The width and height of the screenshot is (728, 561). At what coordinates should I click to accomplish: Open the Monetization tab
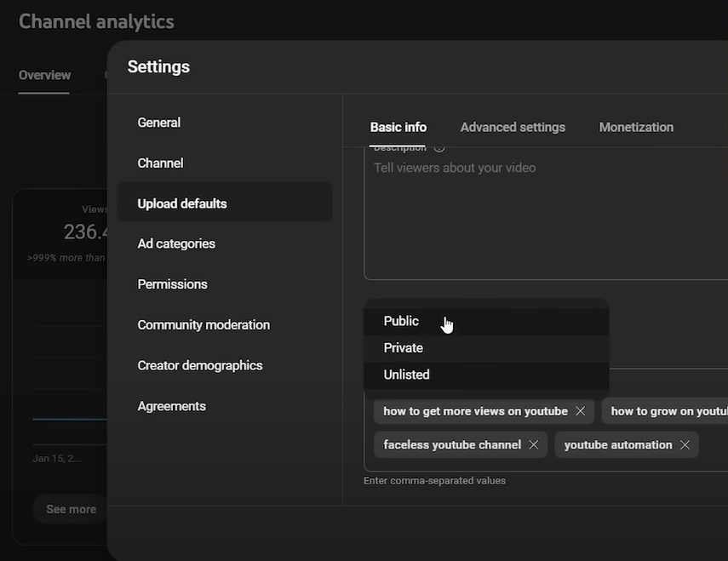pyautogui.click(x=636, y=127)
